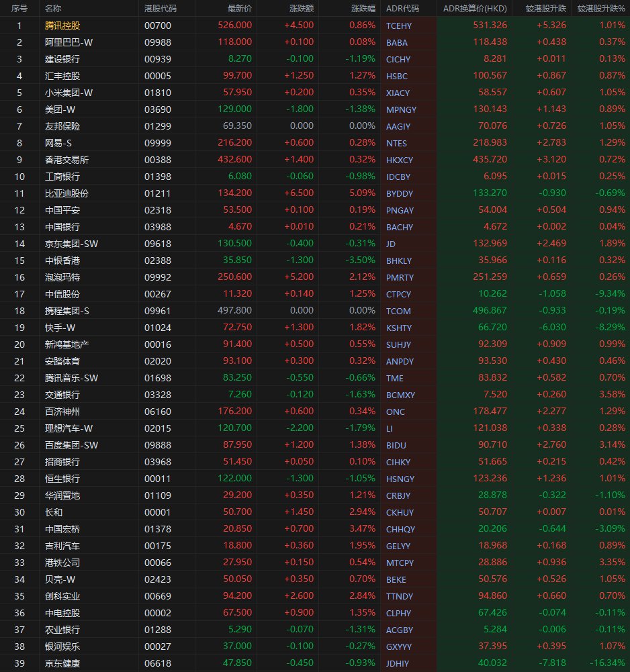Select the 京东健康 stock name

62,663
